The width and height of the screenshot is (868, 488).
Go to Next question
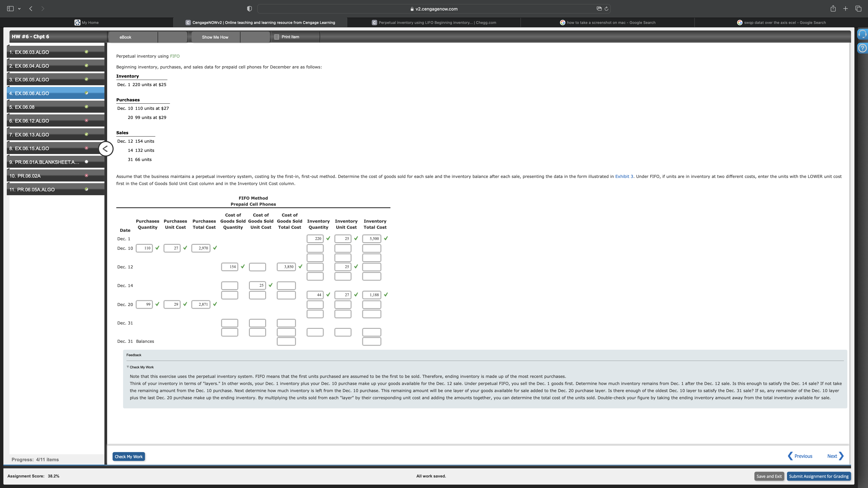click(835, 456)
